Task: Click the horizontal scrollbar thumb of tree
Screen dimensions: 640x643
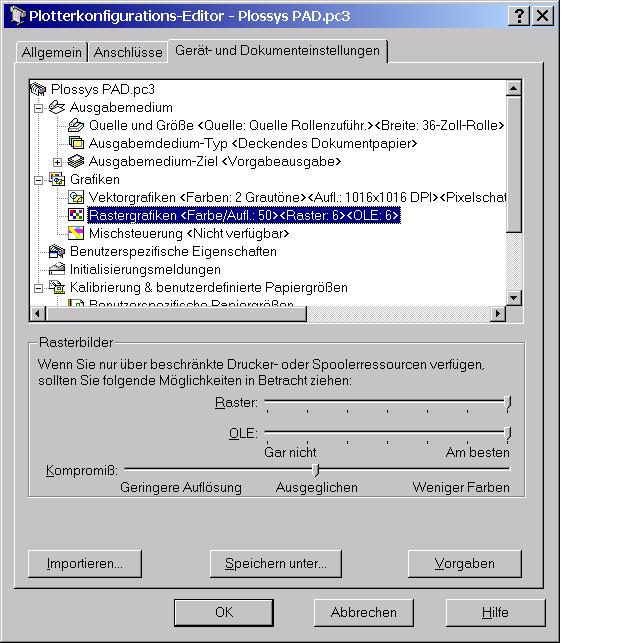Action: 176,314
